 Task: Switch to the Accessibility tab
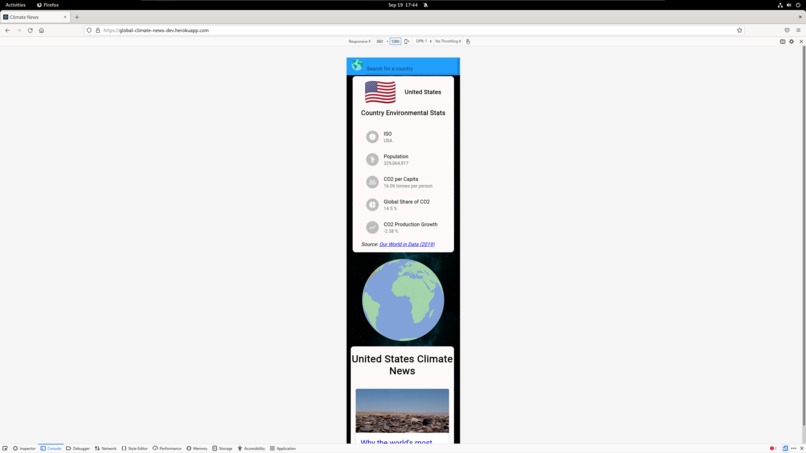251,448
